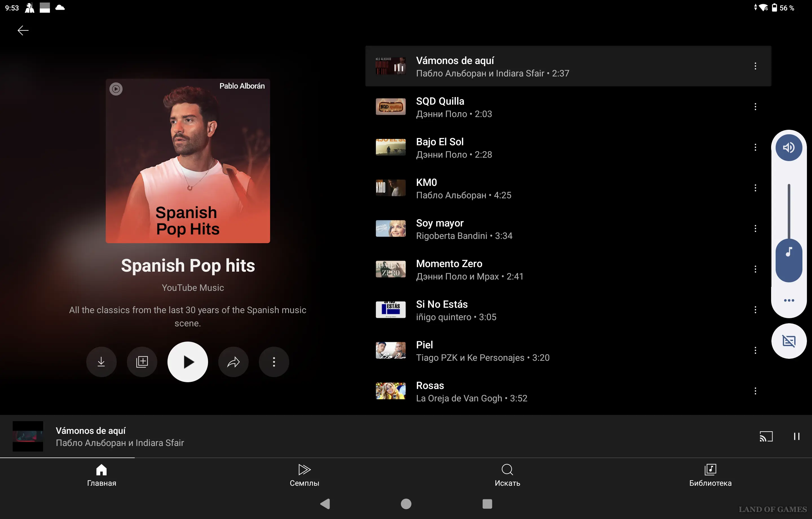Open the Библиотека library tab
812x519 pixels.
710,475
